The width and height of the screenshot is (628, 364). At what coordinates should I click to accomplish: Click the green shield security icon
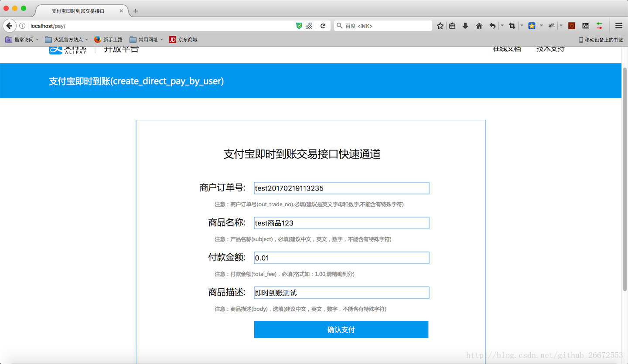(299, 26)
